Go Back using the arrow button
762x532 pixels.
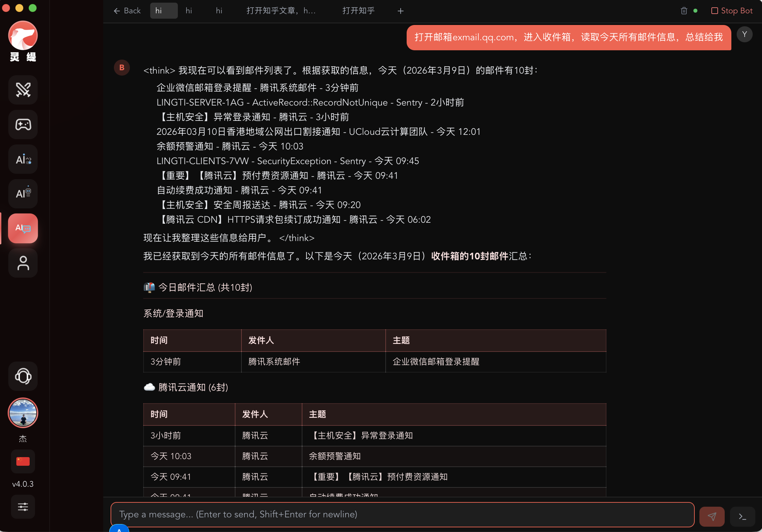coord(127,11)
